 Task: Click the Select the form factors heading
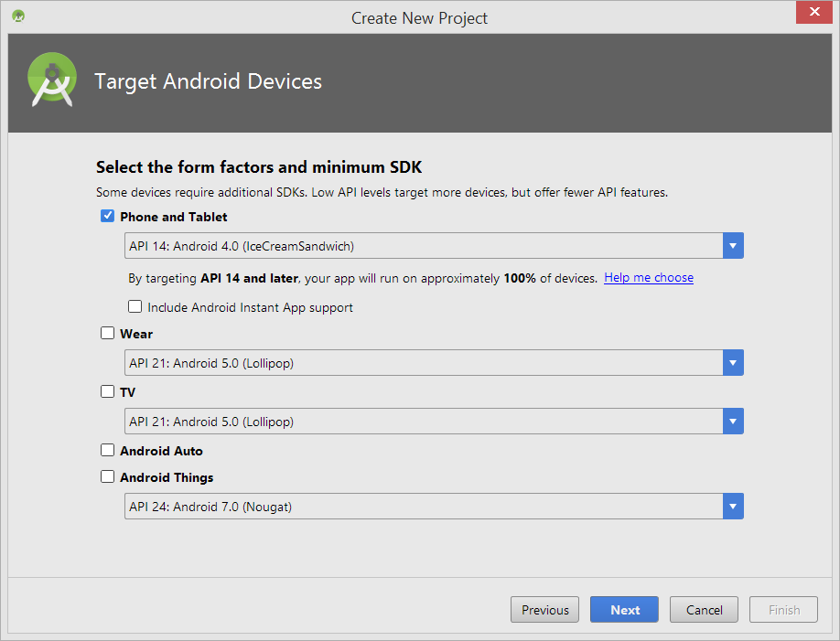[x=259, y=167]
